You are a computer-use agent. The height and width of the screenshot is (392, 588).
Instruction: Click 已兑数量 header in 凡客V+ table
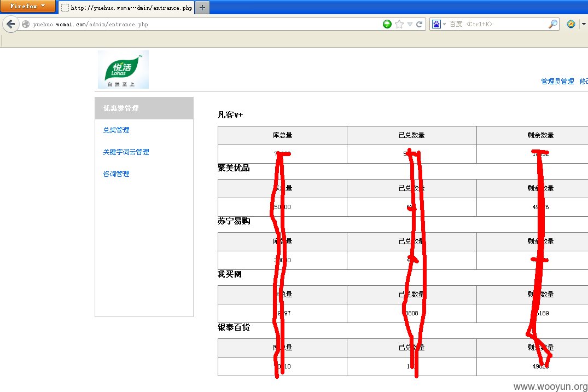click(x=412, y=135)
